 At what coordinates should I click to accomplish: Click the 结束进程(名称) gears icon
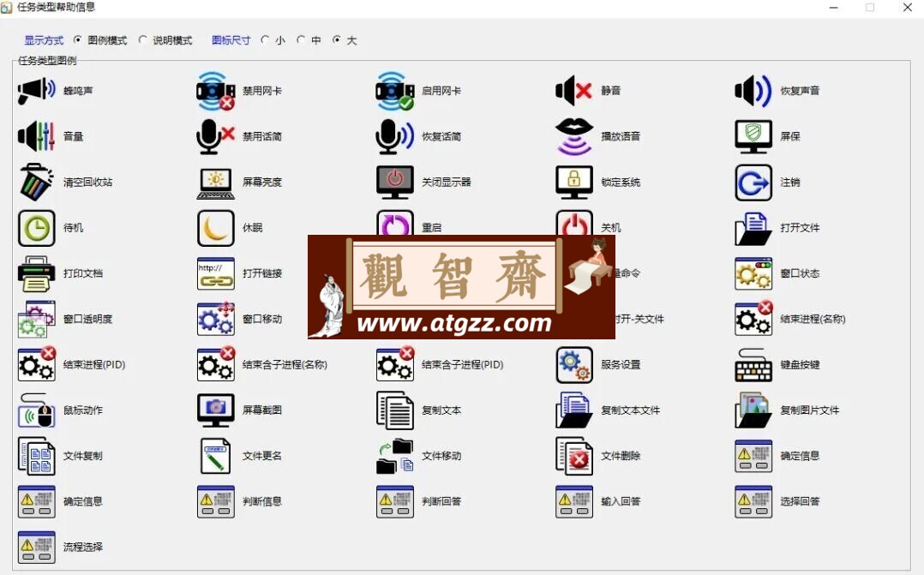(x=753, y=318)
